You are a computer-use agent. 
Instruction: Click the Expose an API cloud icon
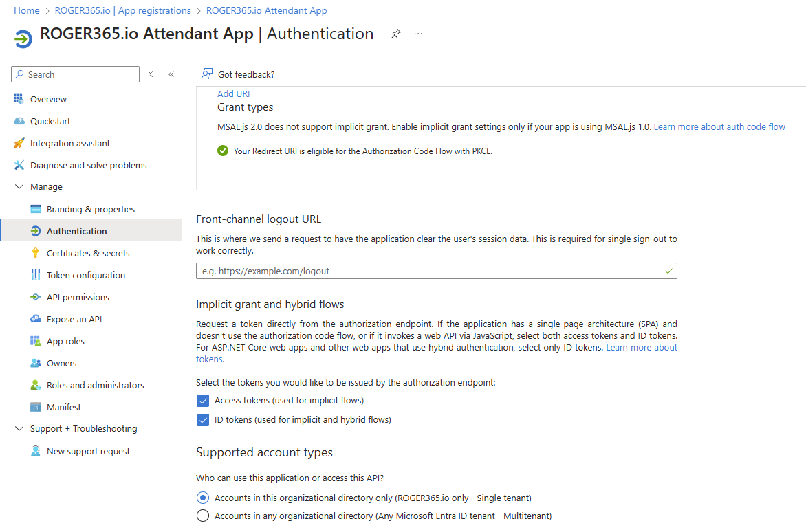pos(36,319)
